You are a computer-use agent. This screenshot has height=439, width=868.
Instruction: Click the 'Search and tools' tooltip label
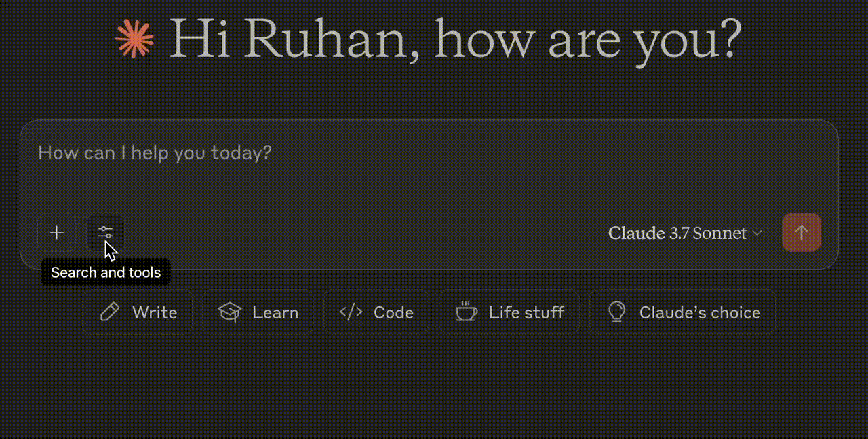[x=106, y=272]
